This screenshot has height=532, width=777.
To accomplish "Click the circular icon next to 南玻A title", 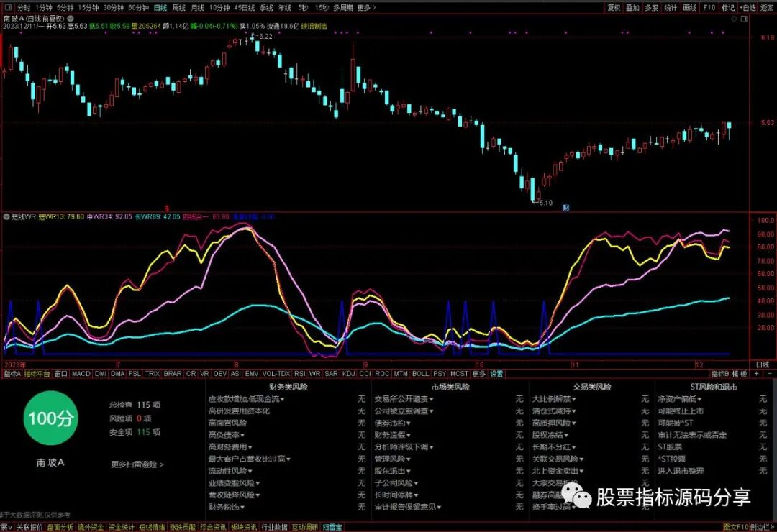I will coord(71,18).
